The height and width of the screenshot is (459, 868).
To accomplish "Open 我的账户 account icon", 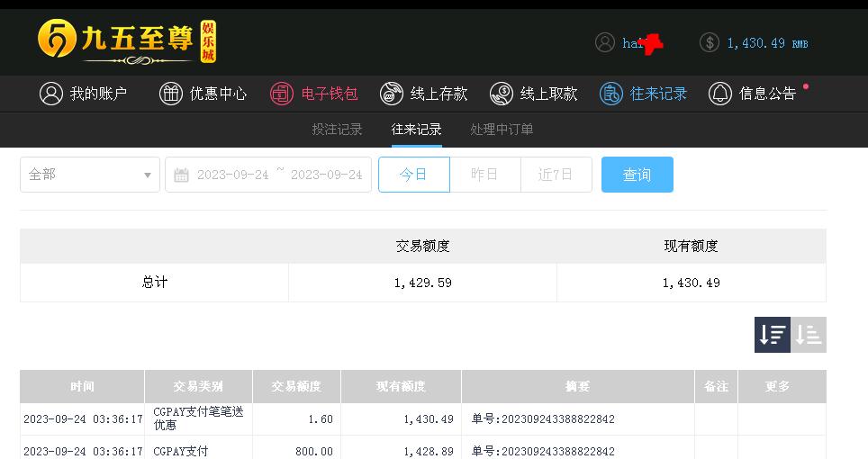I will (x=51, y=94).
